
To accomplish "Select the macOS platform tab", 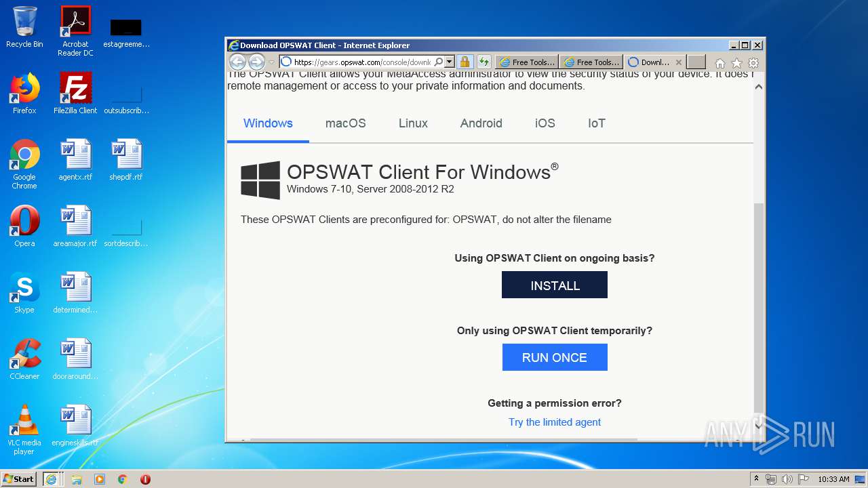I will (345, 123).
